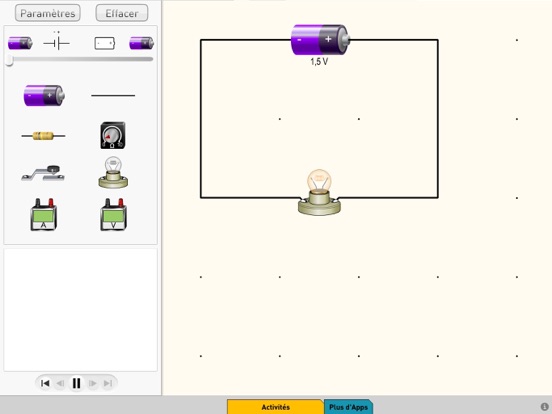The image size is (552, 414).
Task: Select the switch component
Action: coord(43,173)
